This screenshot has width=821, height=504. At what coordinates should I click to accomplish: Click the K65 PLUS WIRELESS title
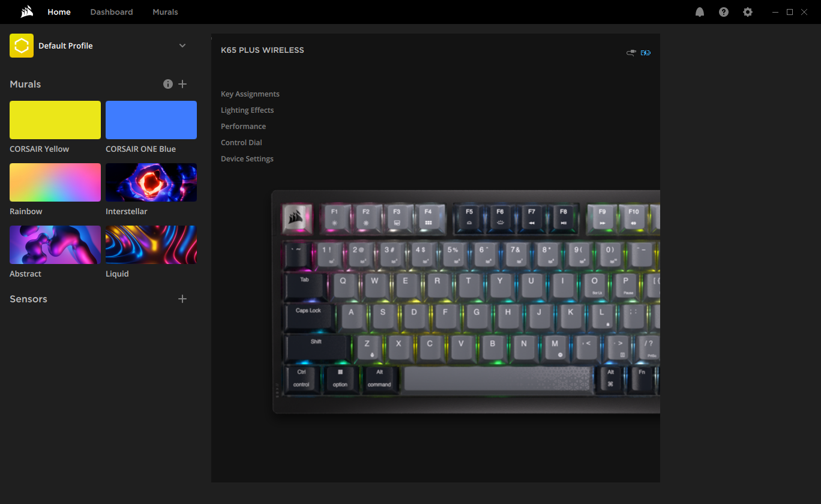pyautogui.click(x=262, y=50)
